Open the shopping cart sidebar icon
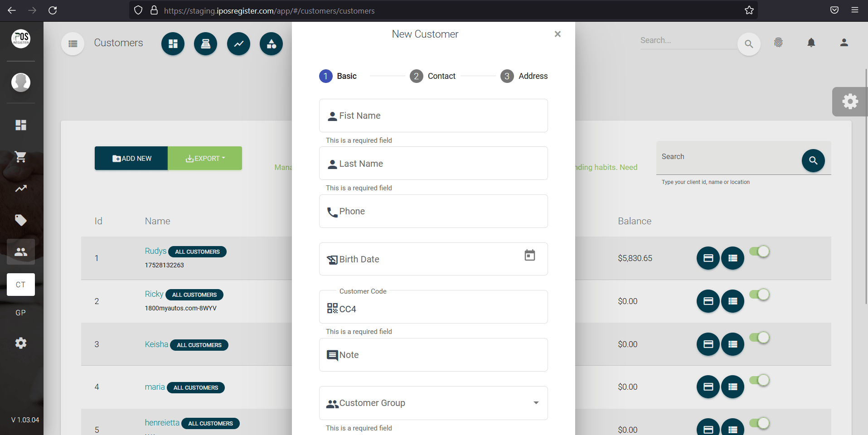The width and height of the screenshot is (868, 435). (x=20, y=157)
